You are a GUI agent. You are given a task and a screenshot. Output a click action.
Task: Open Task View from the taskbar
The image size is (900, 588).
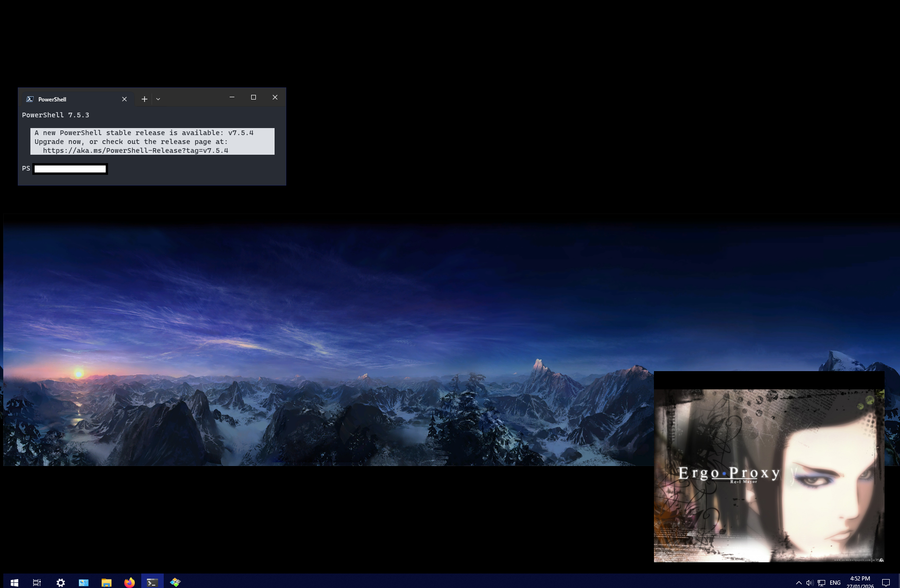click(x=37, y=582)
